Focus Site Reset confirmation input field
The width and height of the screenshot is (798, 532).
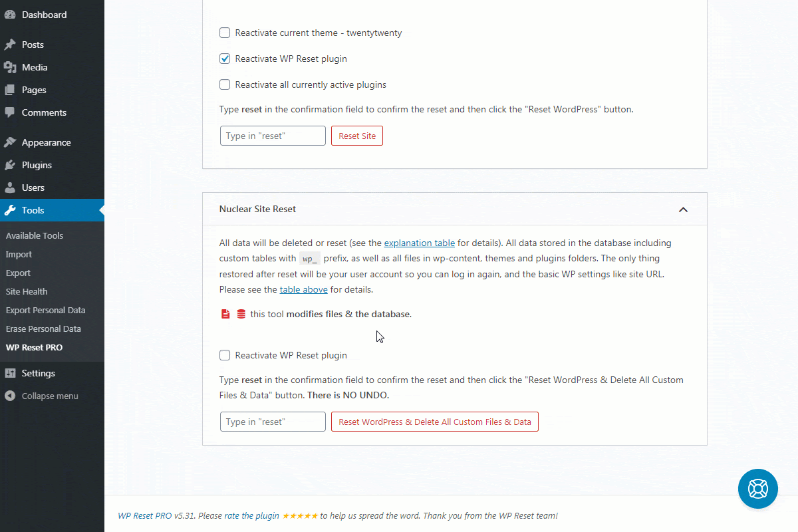coord(273,136)
